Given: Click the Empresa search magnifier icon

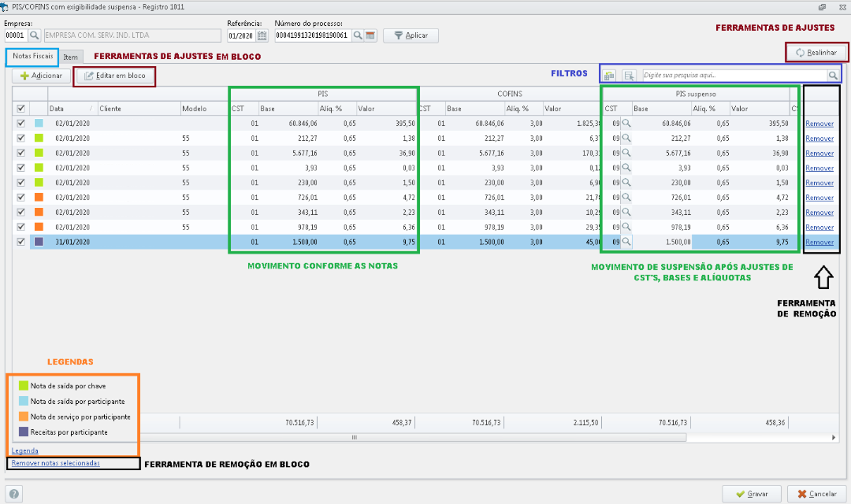Looking at the screenshot, I should pyautogui.click(x=35, y=35).
